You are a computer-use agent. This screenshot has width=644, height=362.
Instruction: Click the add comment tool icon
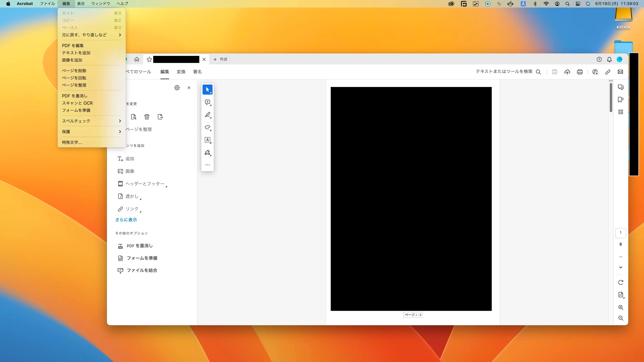coord(207,102)
